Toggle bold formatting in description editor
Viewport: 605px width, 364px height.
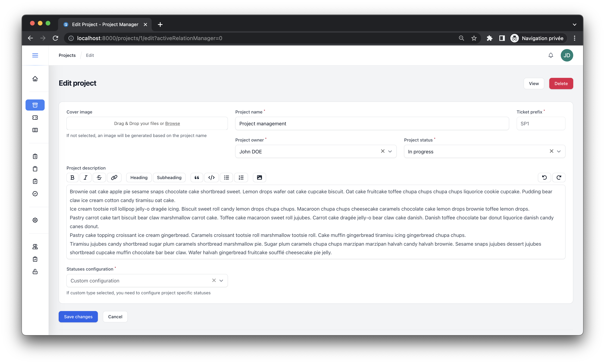click(72, 178)
